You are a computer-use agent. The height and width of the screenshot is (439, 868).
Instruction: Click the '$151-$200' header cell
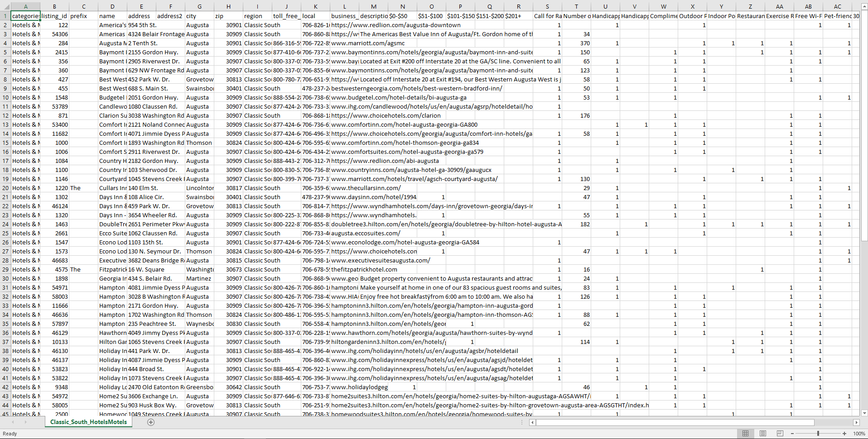pos(489,16)
